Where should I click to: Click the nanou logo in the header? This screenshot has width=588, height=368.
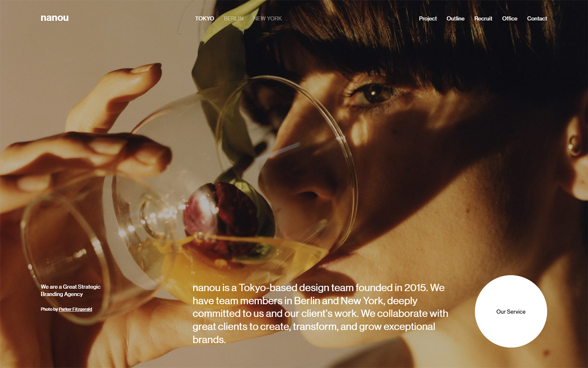click(54, 18)
